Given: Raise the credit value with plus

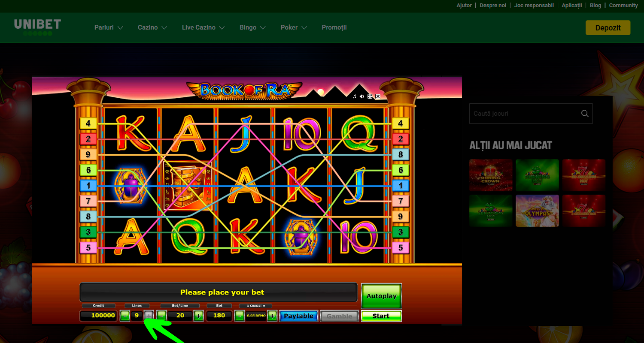Looking at the screenshot, I should tap(272, 316).
